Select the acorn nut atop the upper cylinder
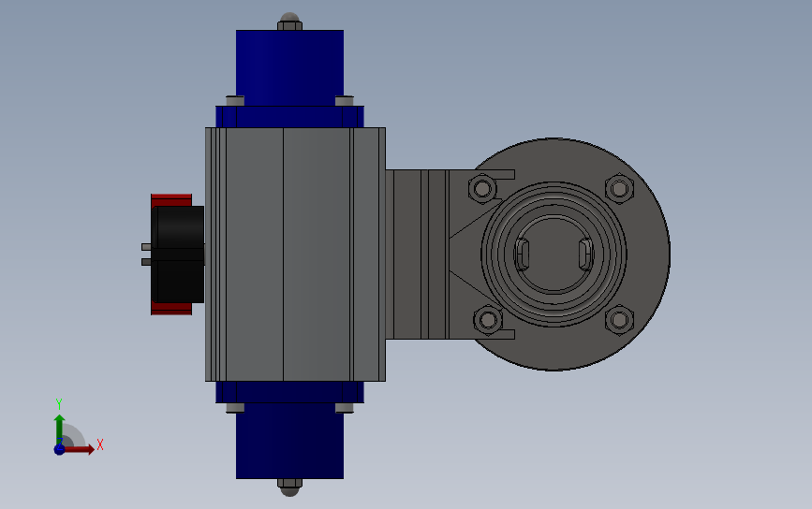This screenshot has width=812, height=509. click(289, 22)
